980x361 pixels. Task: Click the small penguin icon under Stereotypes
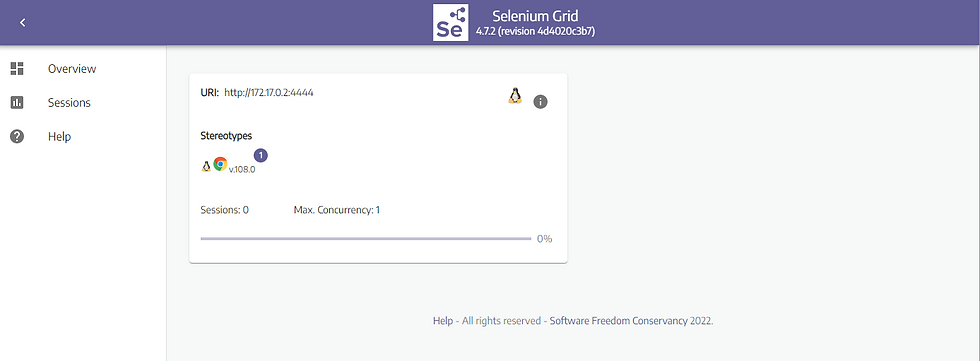[x=206, y=166]
